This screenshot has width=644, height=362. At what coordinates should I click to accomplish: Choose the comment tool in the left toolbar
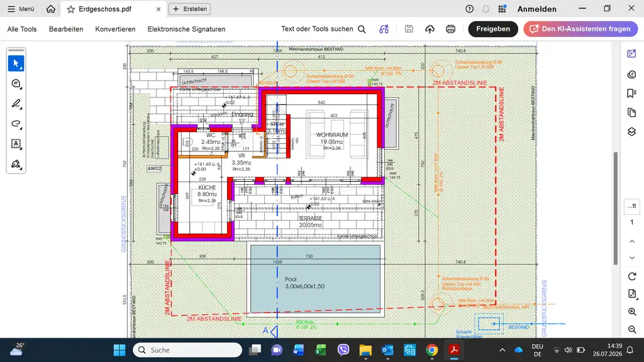(16, 84)
